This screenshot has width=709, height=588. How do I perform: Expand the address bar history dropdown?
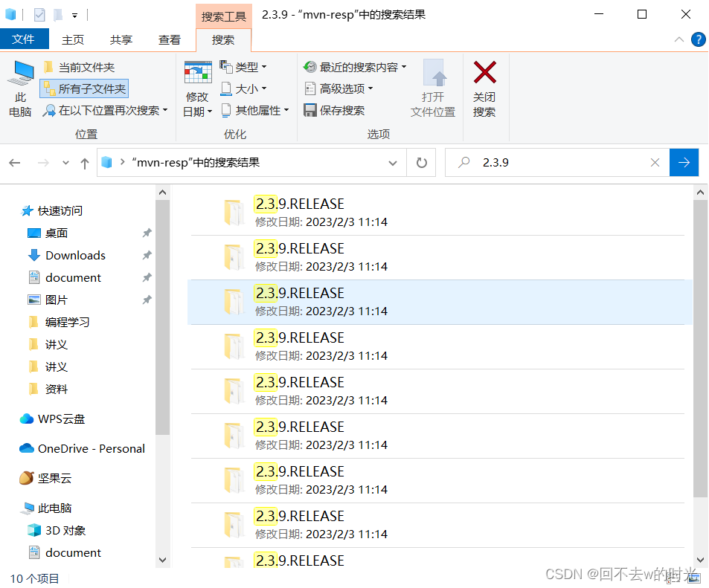[393, 163]
